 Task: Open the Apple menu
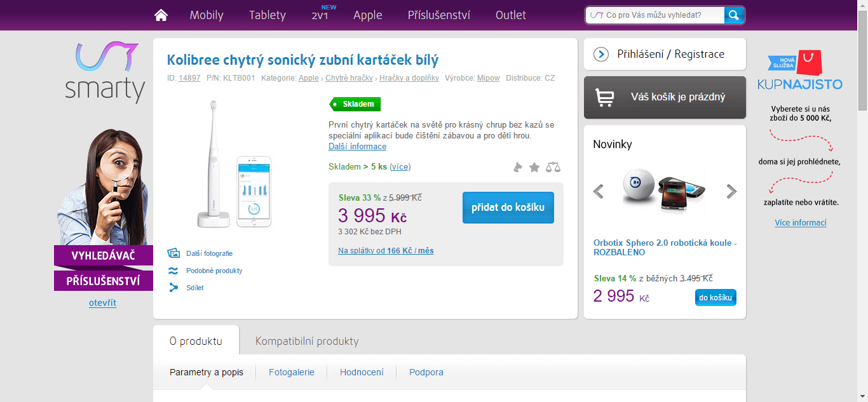pos(368,15)
